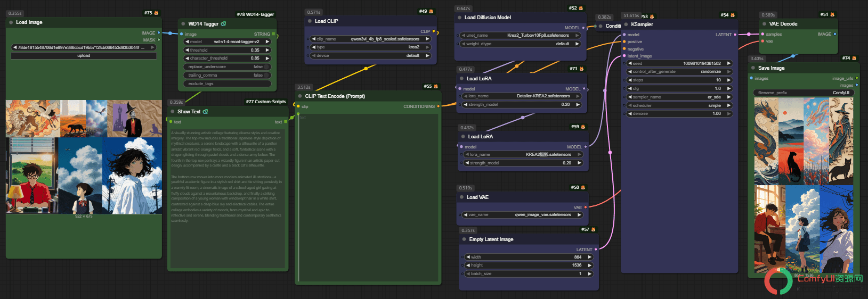Open the WD14 Tagger model dropdown

[228, 41]
